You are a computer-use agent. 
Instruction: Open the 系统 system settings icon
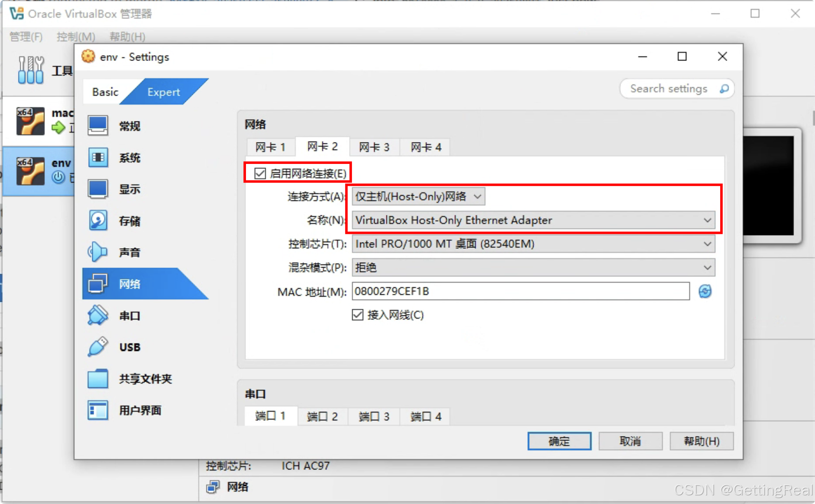(x=98, y=157)
